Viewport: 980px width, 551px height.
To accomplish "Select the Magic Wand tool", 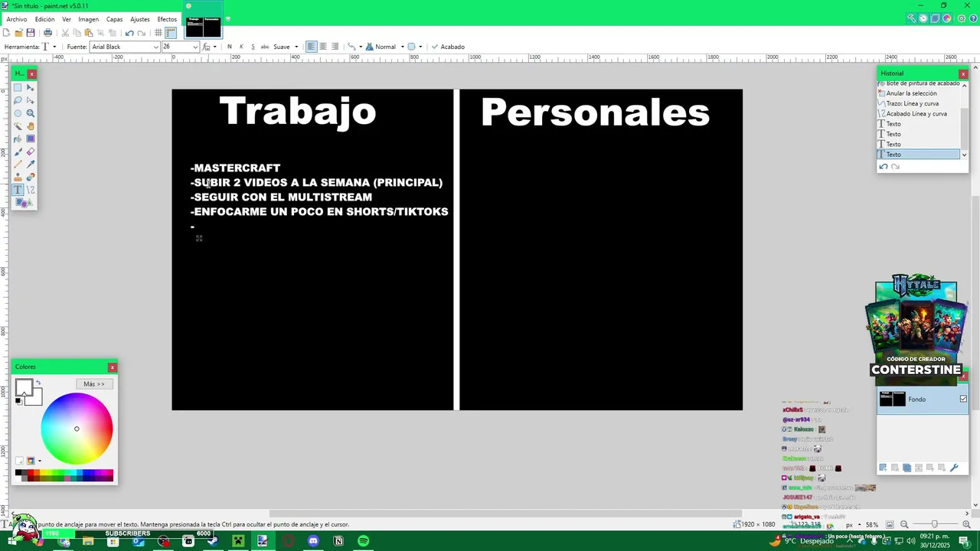I will 18,126.
